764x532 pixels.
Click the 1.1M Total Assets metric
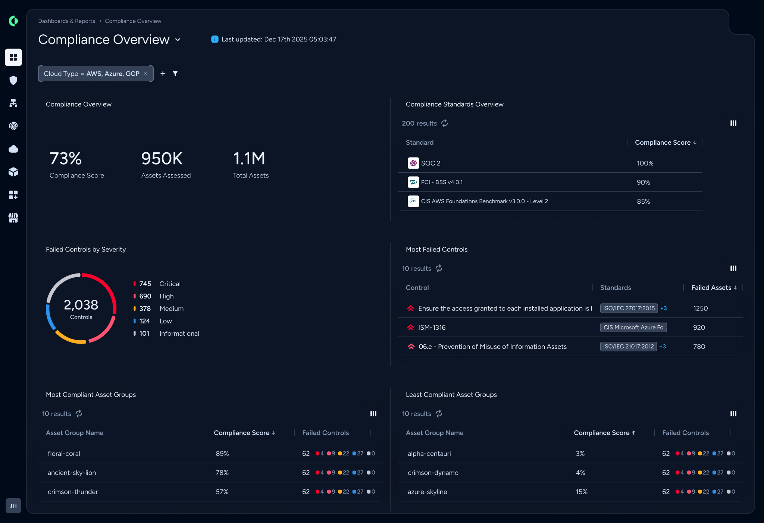[251, 164]
